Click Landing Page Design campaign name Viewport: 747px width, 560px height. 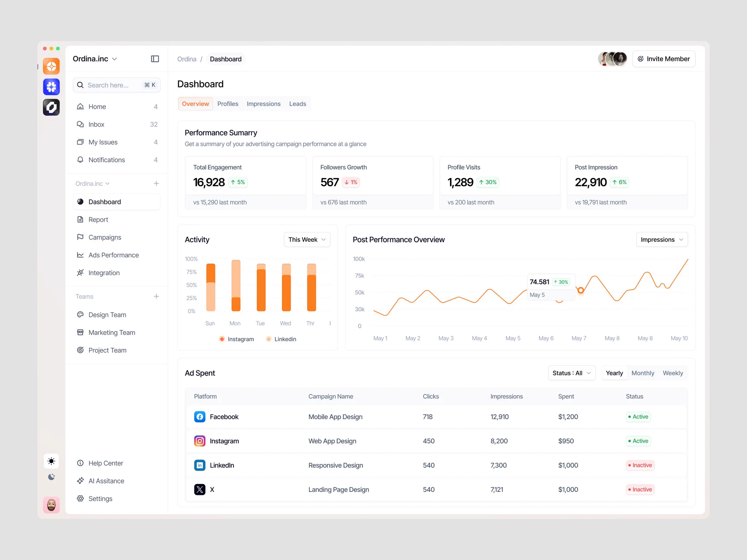[x=338, y=489]
